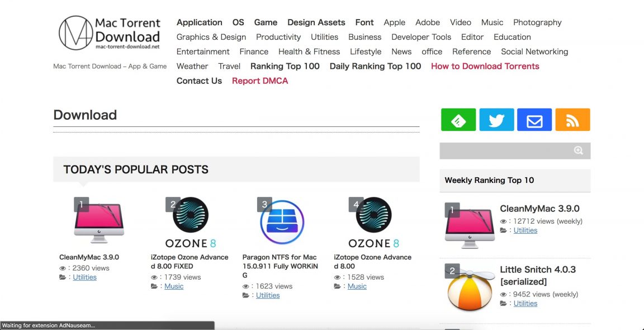The height and width of the screenshot is (330, 644).
Task: Open the Adobe category
Action: (428, 22)
